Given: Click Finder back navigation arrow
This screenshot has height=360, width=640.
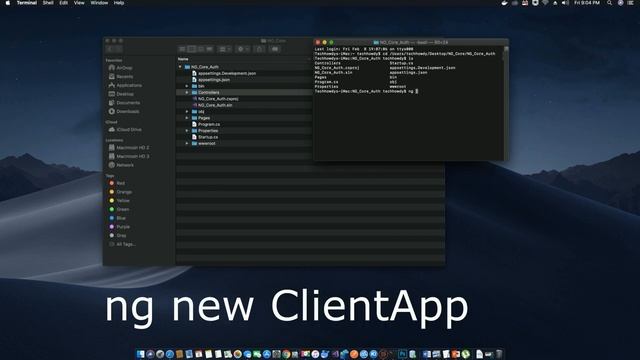Looking at the screenshot, I should coord(110,49).
